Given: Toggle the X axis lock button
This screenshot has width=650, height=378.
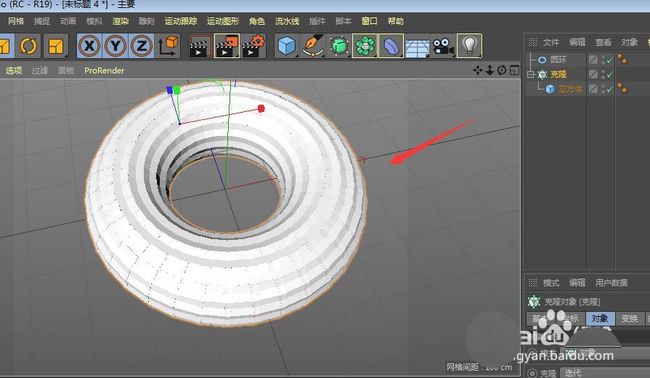Looking at the screenshot, I should pyautogui.click(x=89, y=46).
